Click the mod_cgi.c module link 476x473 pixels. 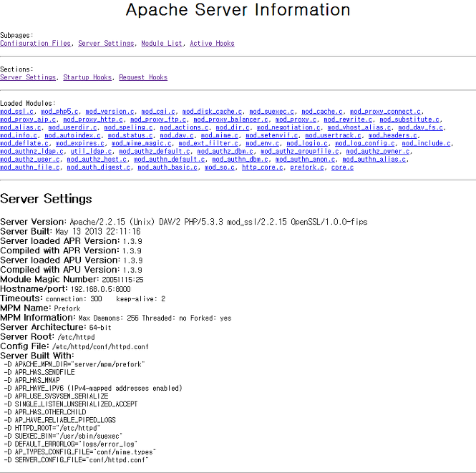coord(158,112)
